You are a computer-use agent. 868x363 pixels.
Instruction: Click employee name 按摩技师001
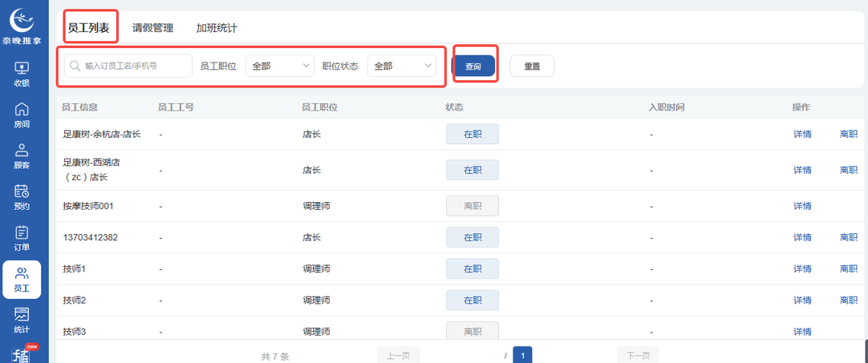click(88, 206)
